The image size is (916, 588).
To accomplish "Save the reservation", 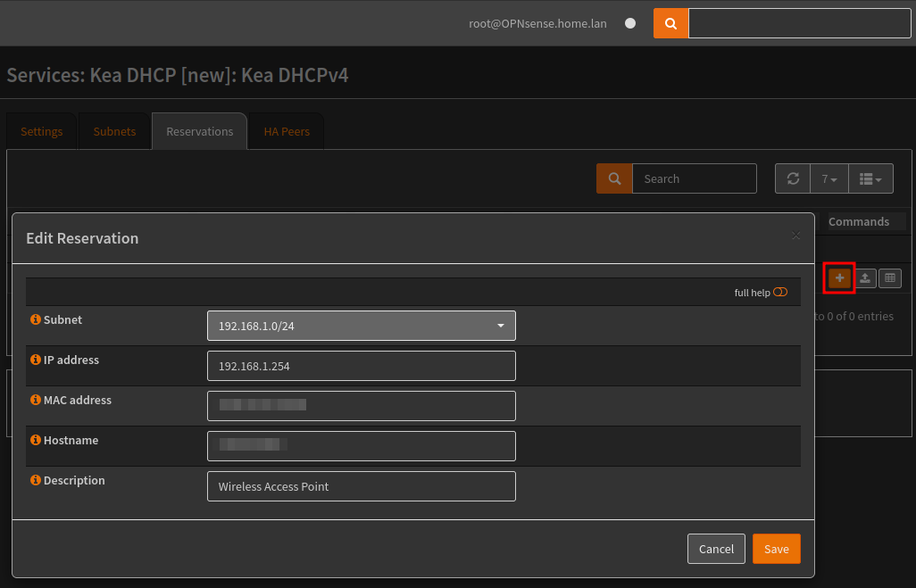I will click(777, 549).
